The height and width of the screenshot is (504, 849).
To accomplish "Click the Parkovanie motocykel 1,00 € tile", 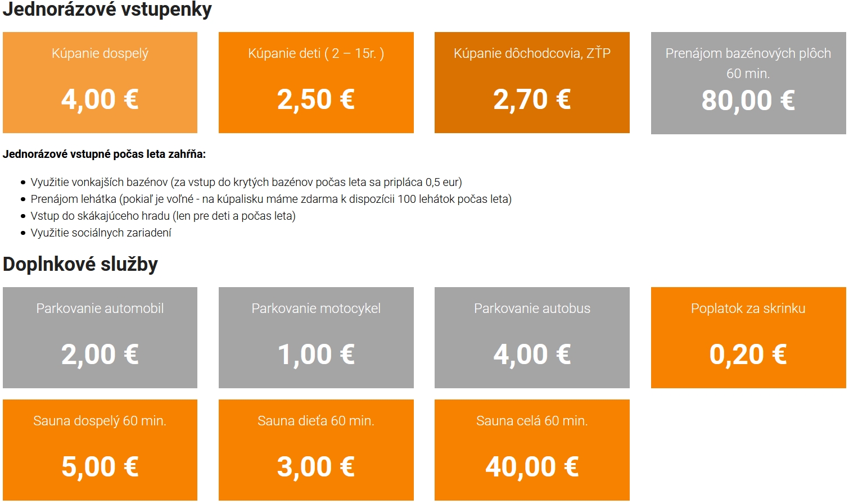I will (316, 338).
